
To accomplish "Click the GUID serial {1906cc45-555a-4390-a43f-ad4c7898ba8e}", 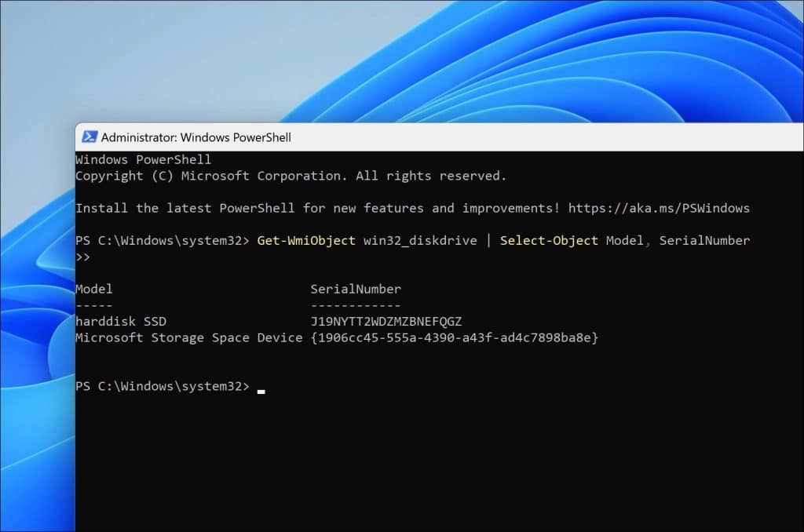I will click(455, 337).
